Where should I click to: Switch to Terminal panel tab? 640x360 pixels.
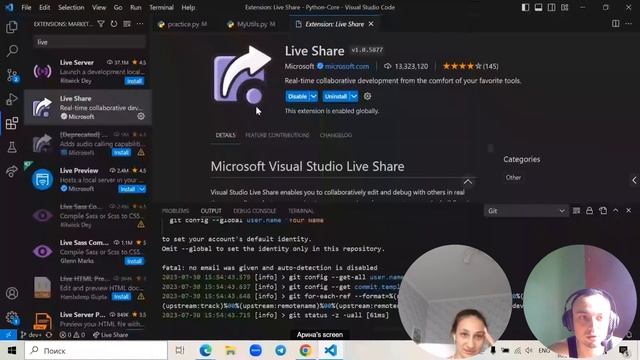point(301,211)
